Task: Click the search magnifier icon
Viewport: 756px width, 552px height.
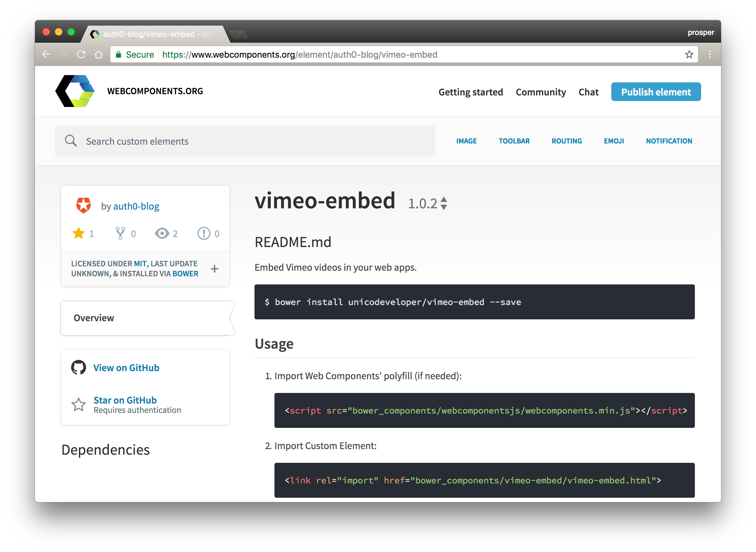Action: click(x=71, y=141)
